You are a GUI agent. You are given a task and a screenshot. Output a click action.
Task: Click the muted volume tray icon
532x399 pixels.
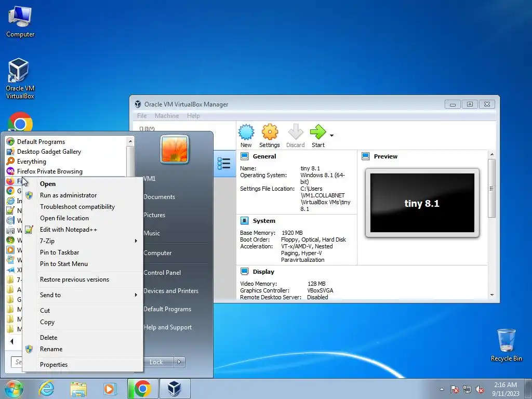tap(480, 389)
